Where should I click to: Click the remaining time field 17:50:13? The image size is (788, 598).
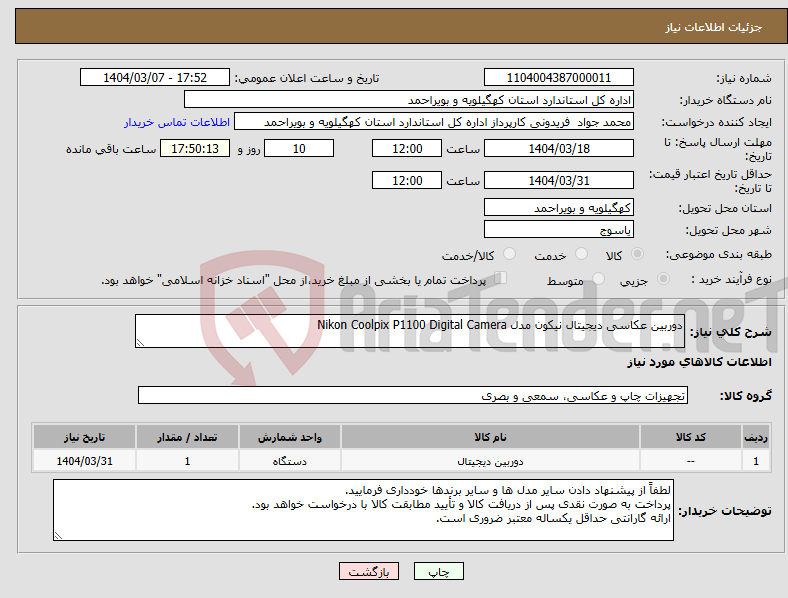195,148
